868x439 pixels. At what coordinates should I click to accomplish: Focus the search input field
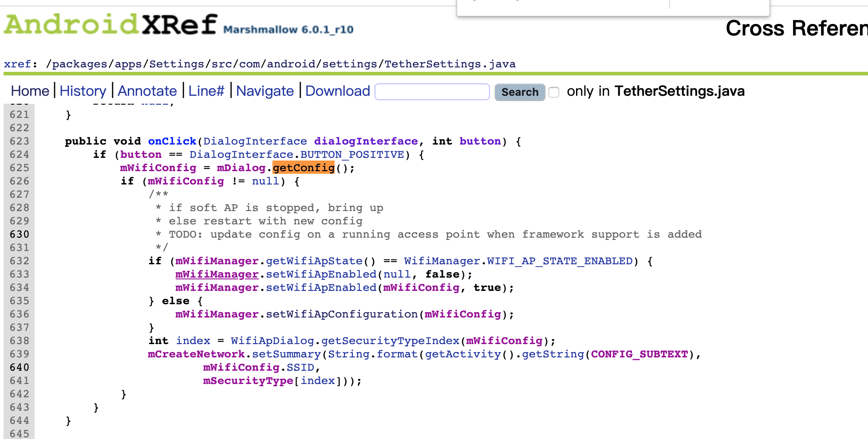click(x=432, y=92)
